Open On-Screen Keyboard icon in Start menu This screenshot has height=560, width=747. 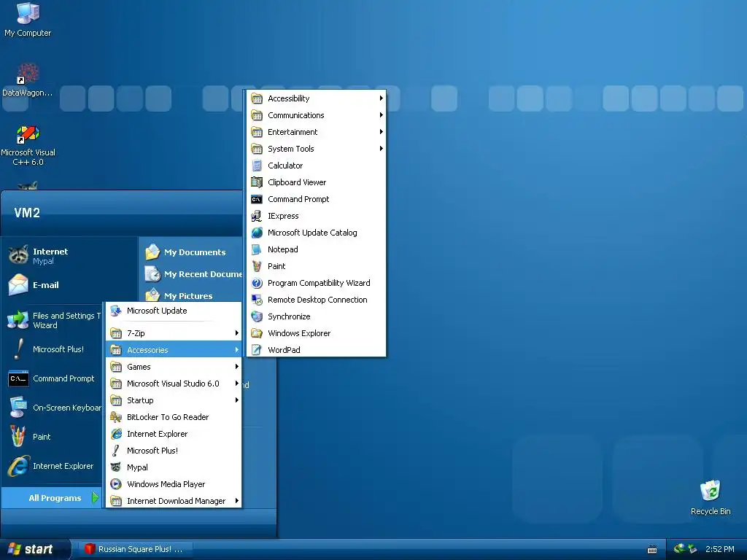18,408
